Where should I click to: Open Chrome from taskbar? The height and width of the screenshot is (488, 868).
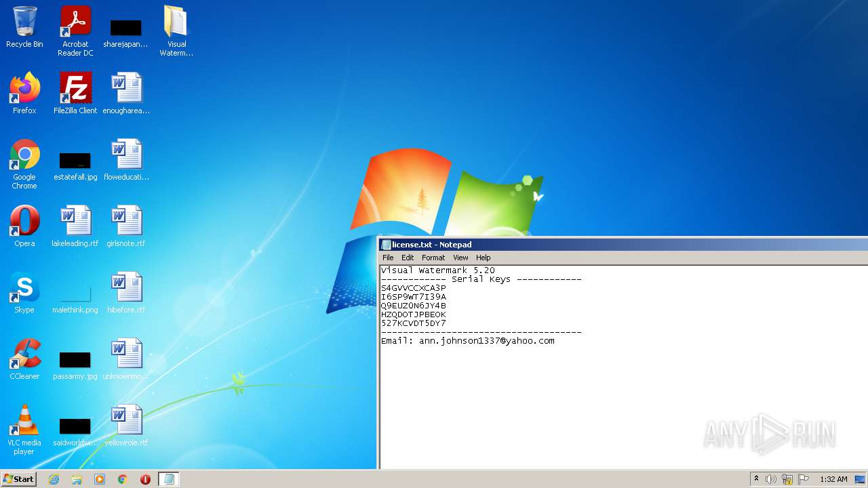point(122,479)
